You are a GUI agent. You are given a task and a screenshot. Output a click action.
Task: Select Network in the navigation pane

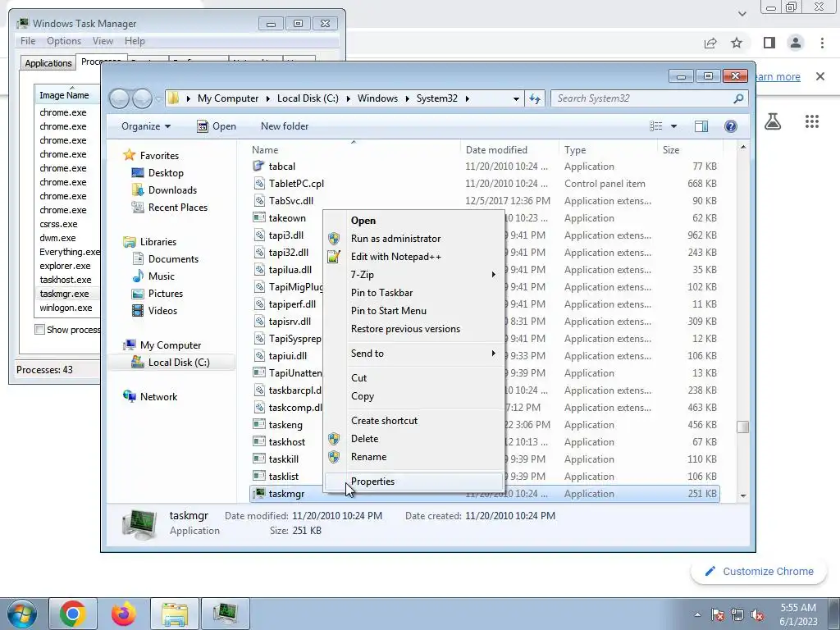tap(158, 397)
